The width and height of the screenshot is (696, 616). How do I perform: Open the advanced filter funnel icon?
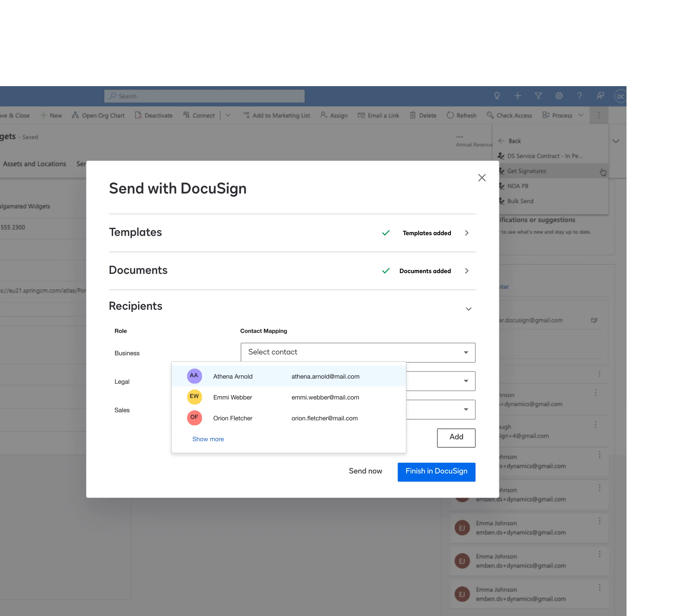point(538,96)
